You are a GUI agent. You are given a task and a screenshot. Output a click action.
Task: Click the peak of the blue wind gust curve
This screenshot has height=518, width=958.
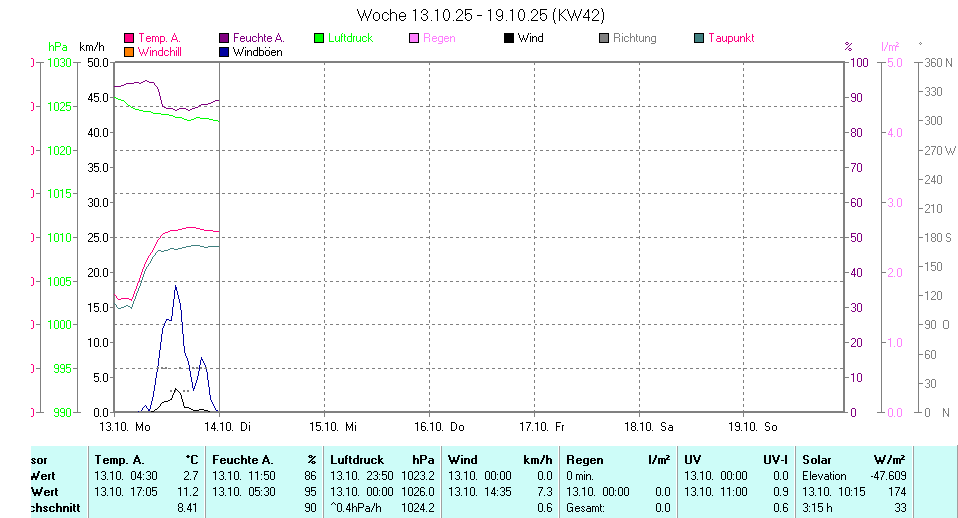176,286
